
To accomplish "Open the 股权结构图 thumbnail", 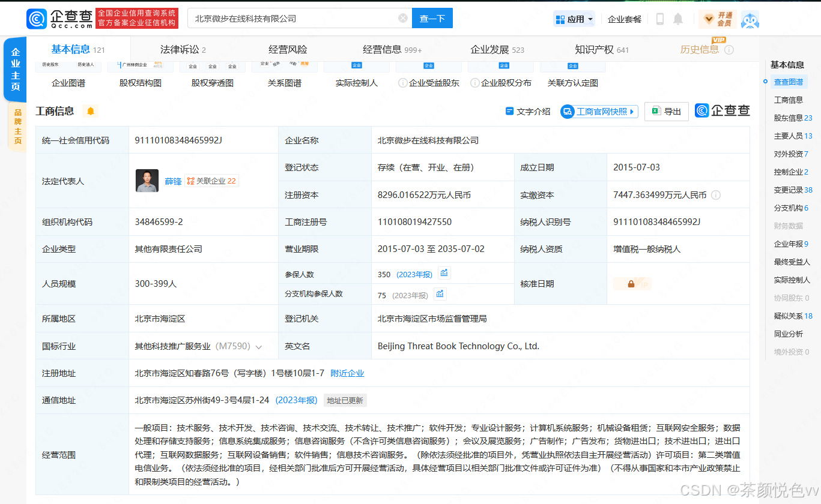I will (141, 75).
